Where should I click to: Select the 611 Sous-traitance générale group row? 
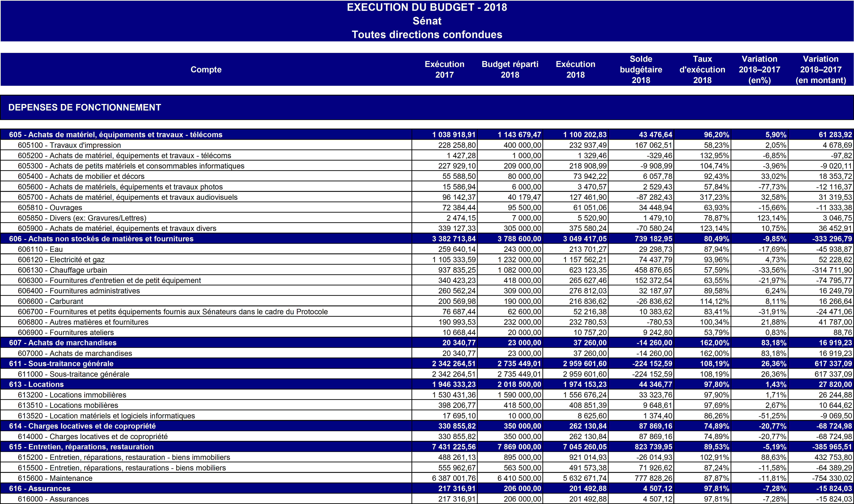(61, 363)
